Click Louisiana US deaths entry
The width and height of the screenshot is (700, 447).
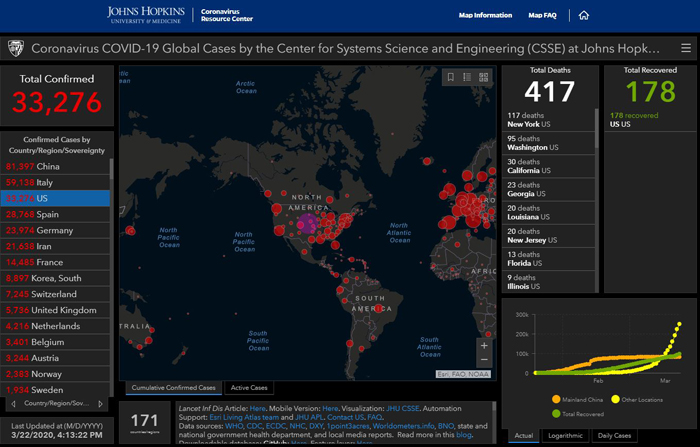(549, 213)
